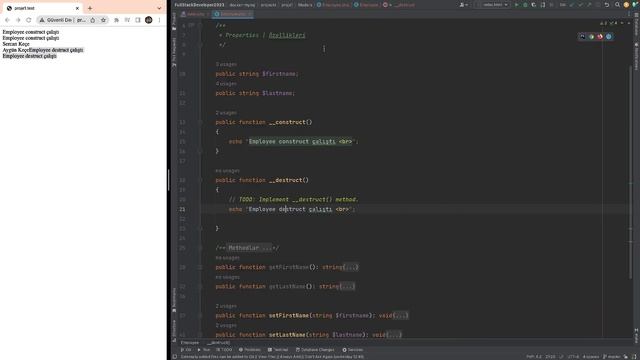Expand the folded getFirstName method body
This screenshot has width=640, height=360.
coord(351,267)
